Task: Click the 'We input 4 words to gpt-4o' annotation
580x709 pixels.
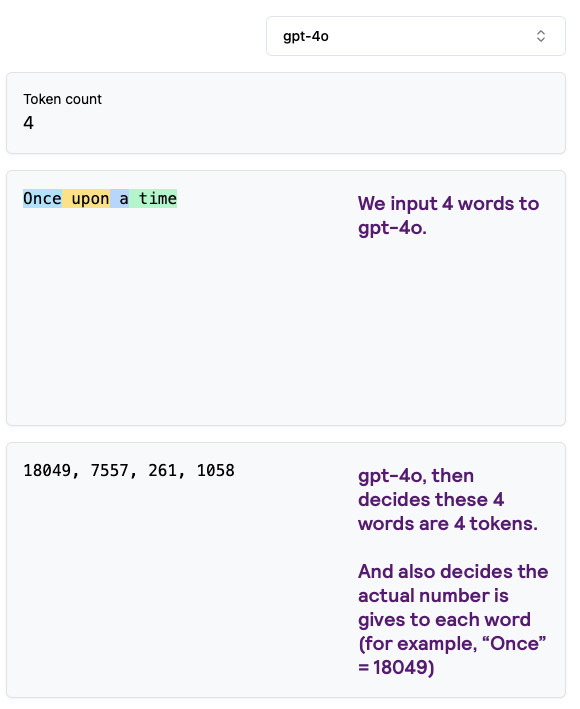Action: 448,216
